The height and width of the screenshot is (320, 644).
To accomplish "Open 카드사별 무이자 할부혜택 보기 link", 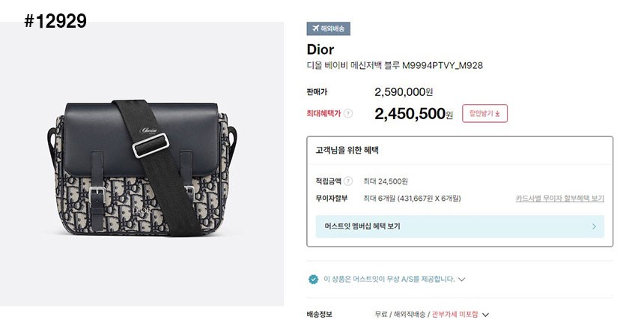I will (x=560, y=199).
